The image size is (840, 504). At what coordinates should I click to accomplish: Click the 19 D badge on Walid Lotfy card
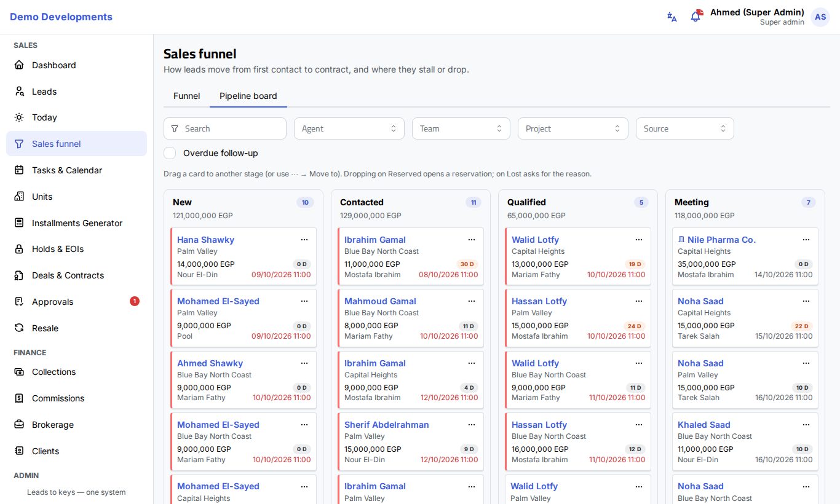click(x=635, y=264)
